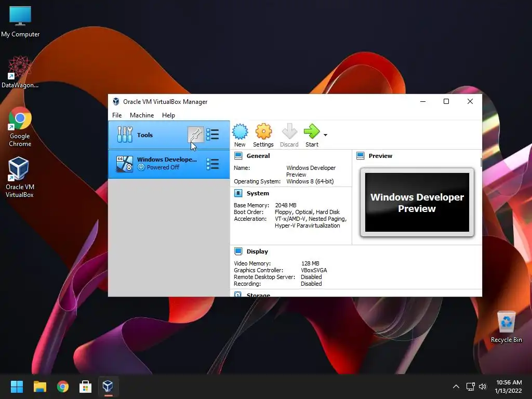Viewport: 532px width, 399px height.
Task: Click the VM preview thumbnail
Action: click(x=417, y=202)
